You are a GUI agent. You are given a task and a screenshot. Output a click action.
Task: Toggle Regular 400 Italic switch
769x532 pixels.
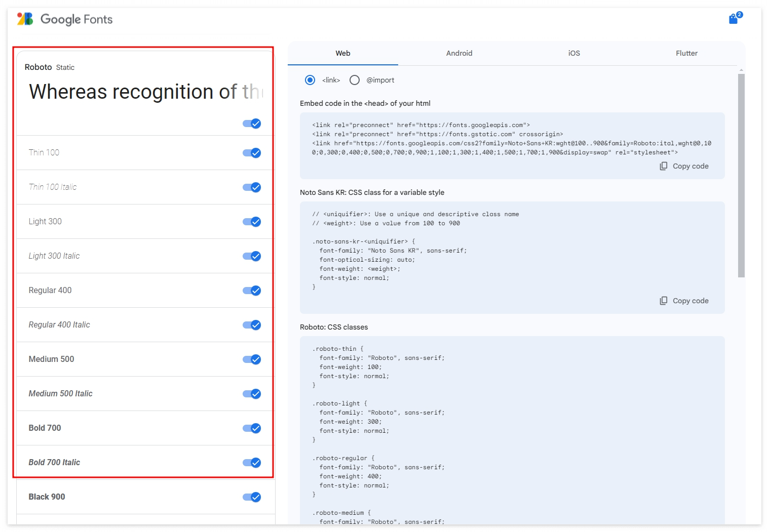point(252,325)
